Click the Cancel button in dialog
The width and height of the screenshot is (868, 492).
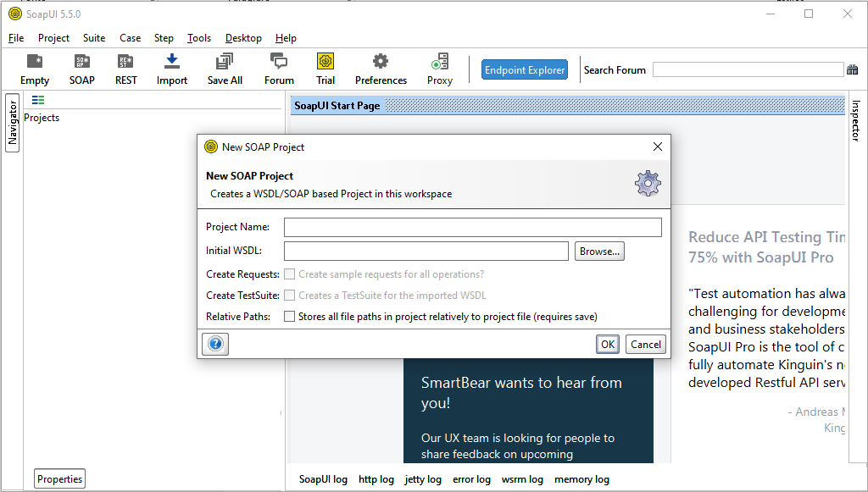click(x=645, y=344)
